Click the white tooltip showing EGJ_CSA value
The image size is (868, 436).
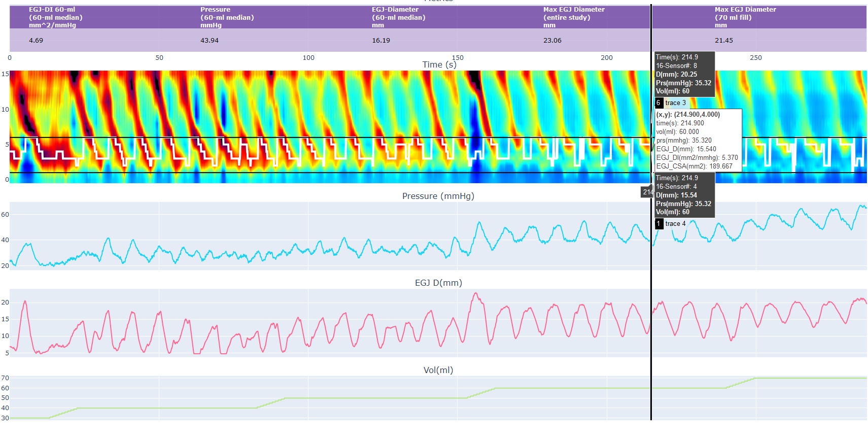tap(698, 140)
